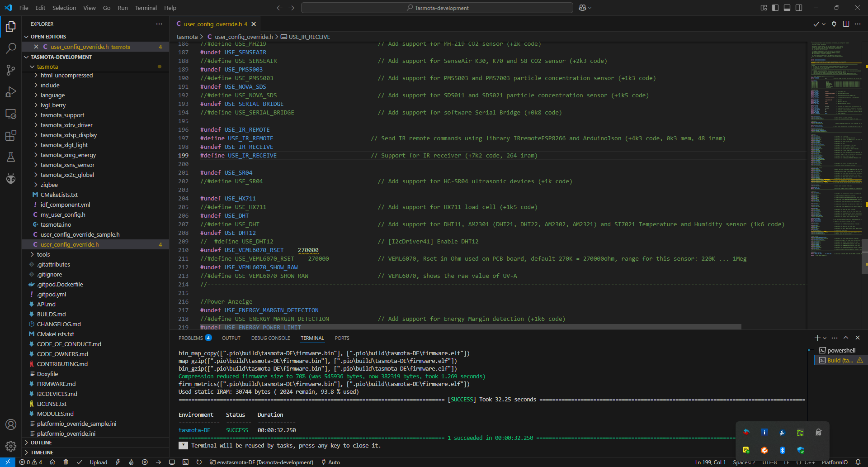Viewport: 868px width, 467px height.
Task: Click the horizontal editor scrollbar
Action: (470, 327)
